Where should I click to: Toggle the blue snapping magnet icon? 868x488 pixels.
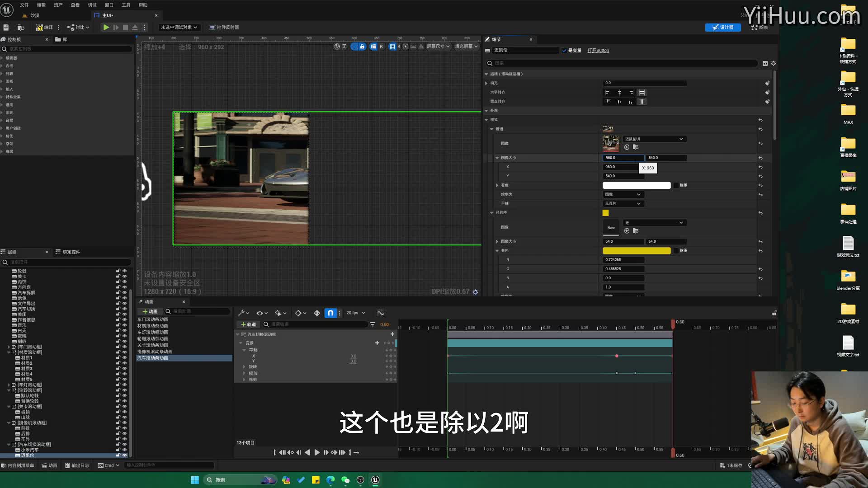click(330, 313)
